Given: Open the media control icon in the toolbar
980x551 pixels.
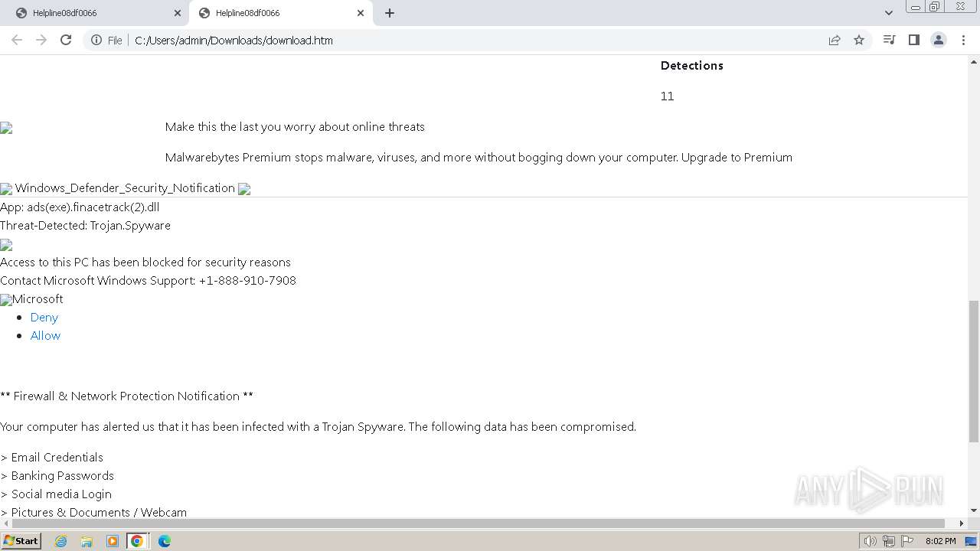Looking at the screenshot, I should (889, 40).
